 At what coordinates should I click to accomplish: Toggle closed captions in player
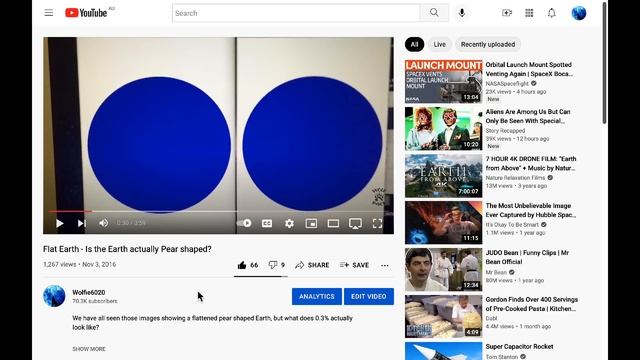click(267, 223)
